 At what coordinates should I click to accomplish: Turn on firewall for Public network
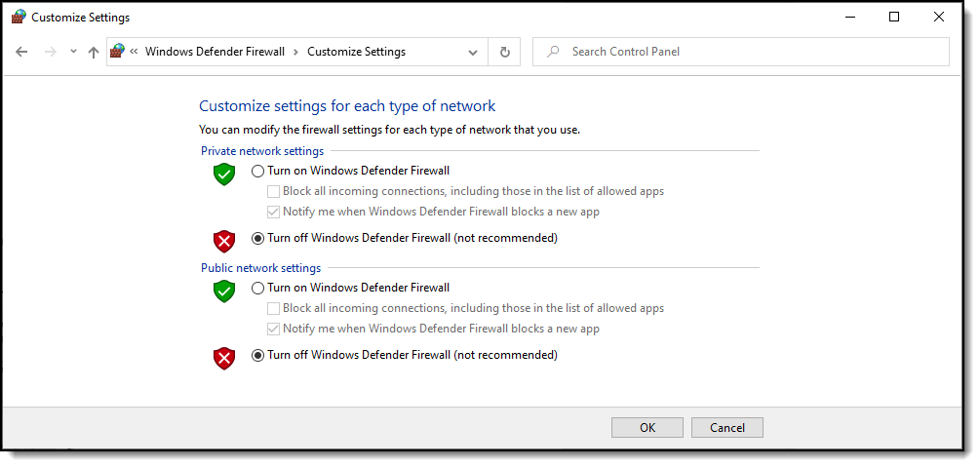257,289
